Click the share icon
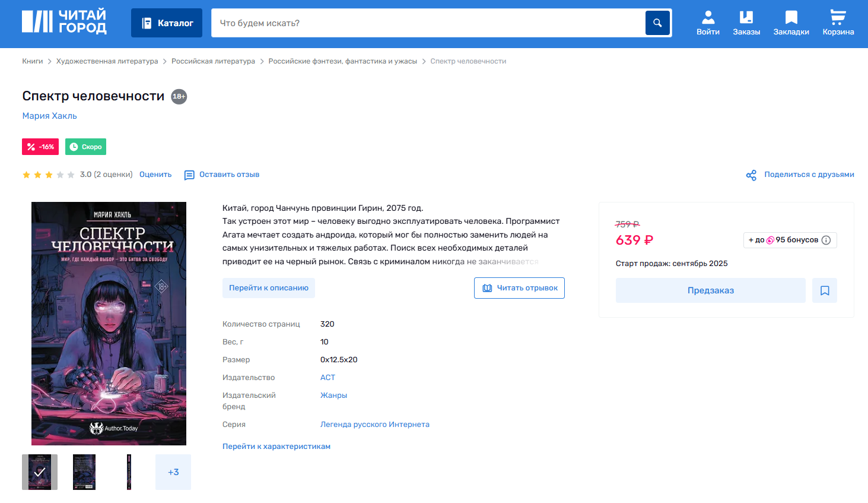 (751, 175)
